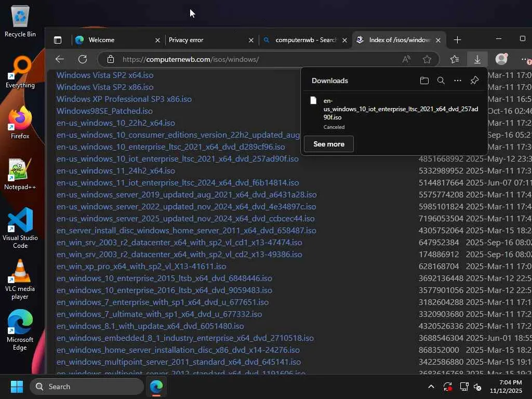Screen dimensions: 532x399
Task: Open the Favorites list icon
Action: click(x=455, y=59)
